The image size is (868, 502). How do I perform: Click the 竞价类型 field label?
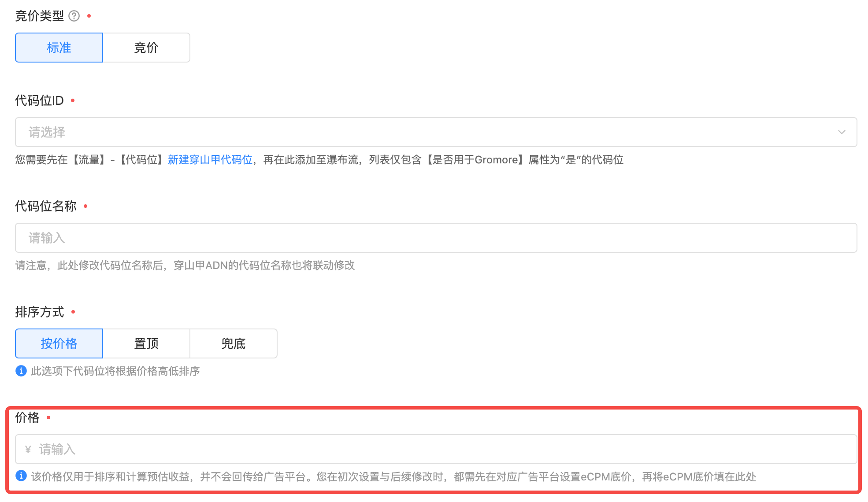tap(40, 16)
